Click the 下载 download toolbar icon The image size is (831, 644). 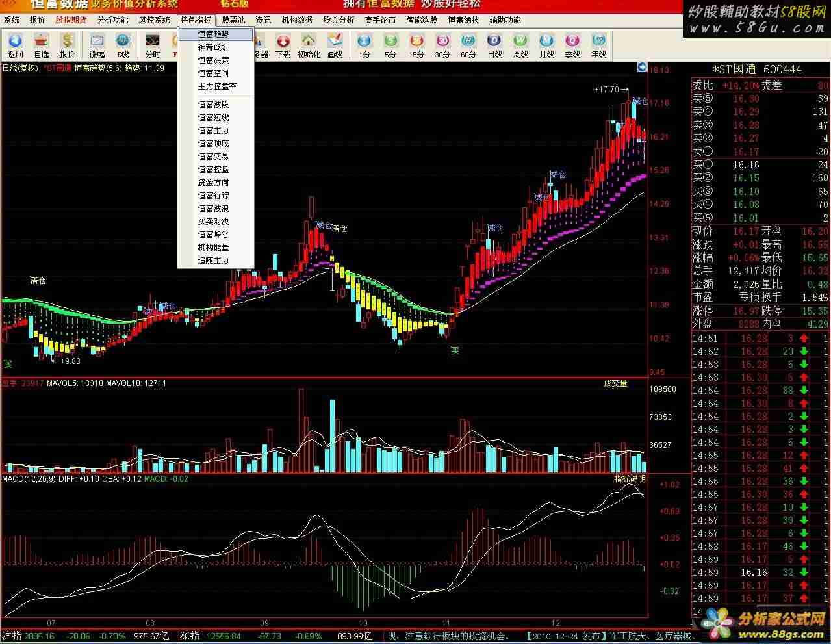[283, 45]
